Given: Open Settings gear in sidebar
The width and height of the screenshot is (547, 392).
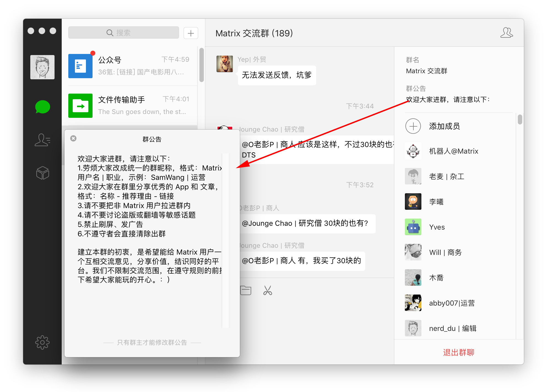Looking at the screenshot, I should point(42,342).
